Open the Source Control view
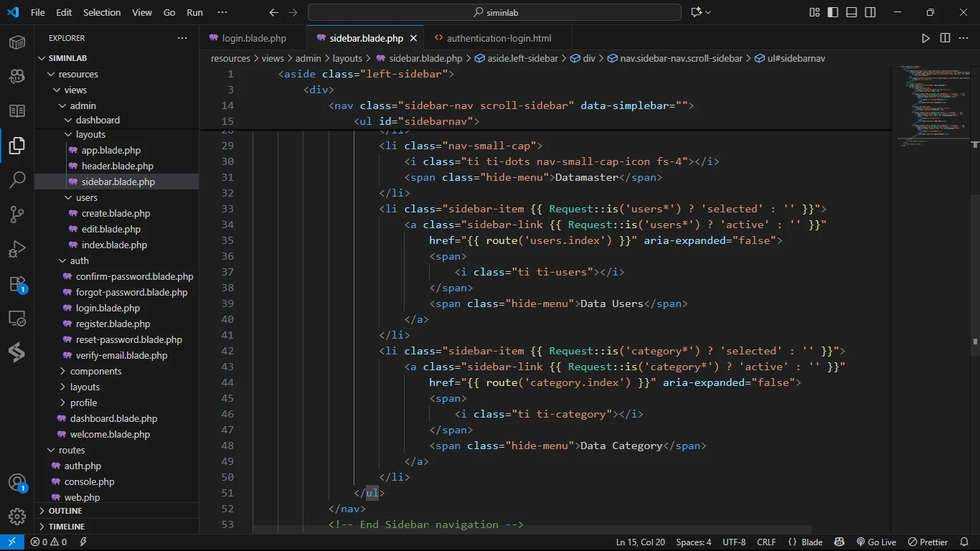The height and width of the screenshot is (551, 980). click(17, 215)
